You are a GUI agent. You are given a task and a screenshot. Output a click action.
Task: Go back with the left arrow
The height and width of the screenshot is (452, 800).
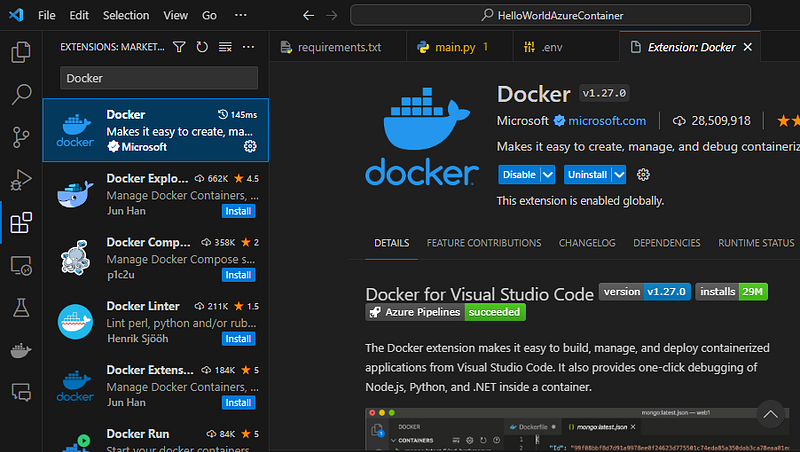click(x=308, y=15)
